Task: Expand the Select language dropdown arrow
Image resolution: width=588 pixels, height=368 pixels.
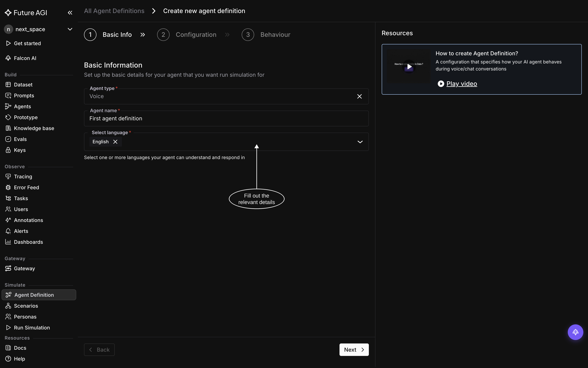Action: [360, 142]
